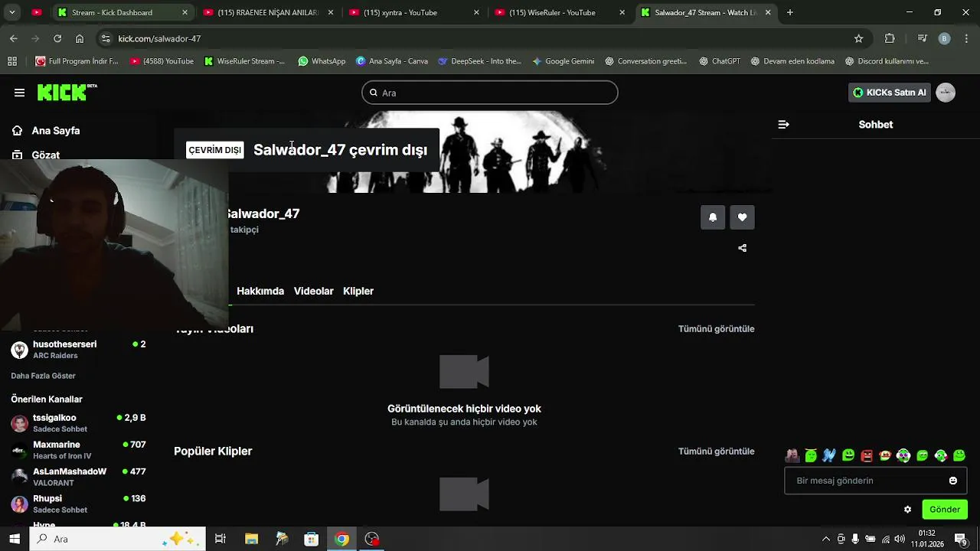Image resolution: width=980 pixels, height=551 pixels.
Task: Insert the blue waving hands emote
Action: click(x=829, y=456)
